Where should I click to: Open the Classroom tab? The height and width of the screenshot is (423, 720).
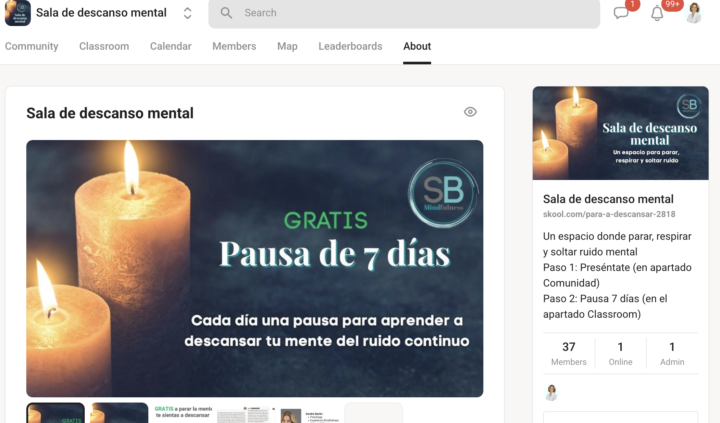pyautogui.click(x=104, y=46)
